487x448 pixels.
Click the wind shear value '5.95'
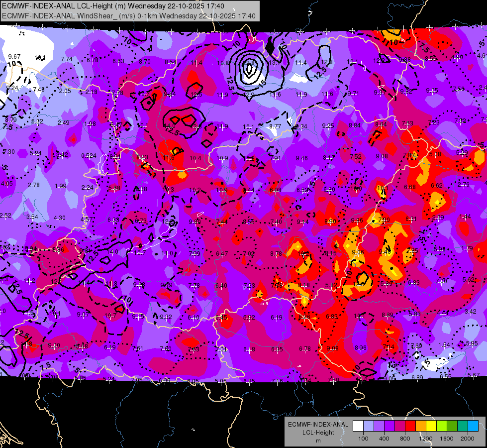472,343
